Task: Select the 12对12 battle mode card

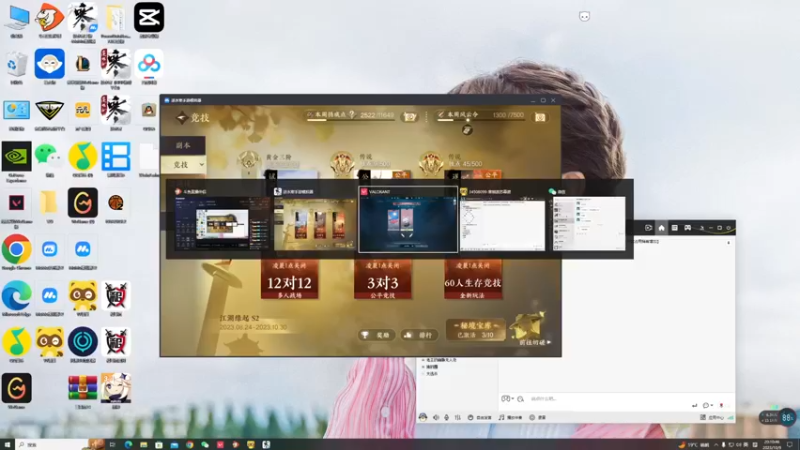Action: coord(289,279)
